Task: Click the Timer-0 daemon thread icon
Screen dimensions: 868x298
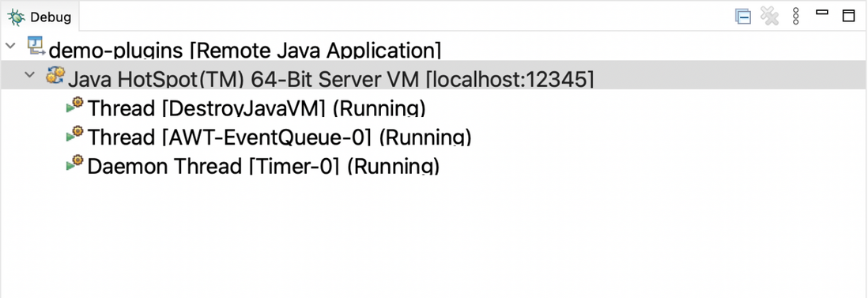Action: point(74,163)
